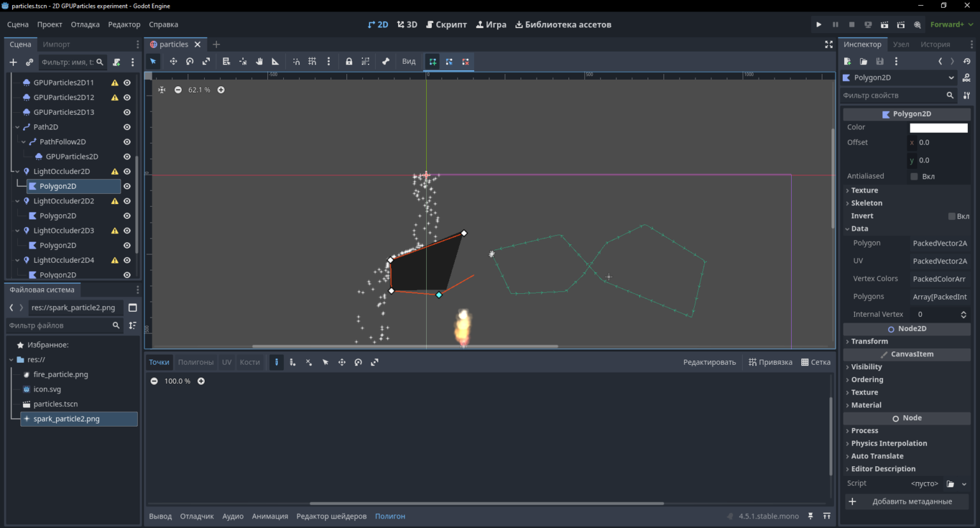
Task: Select the pencil point tool in polygon editor
Action: click(x=276, y=362)
